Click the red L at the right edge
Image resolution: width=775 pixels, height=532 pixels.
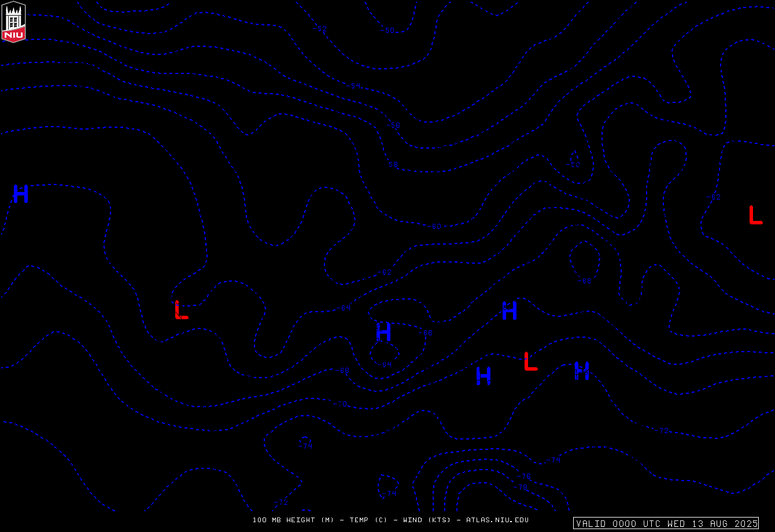pos(755,215)
